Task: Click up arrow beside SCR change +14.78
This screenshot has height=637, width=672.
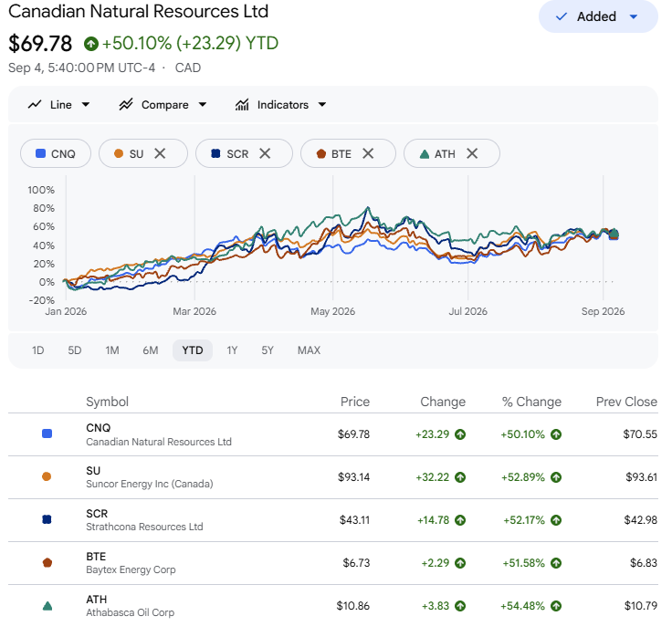Action: tap(460, 520)
